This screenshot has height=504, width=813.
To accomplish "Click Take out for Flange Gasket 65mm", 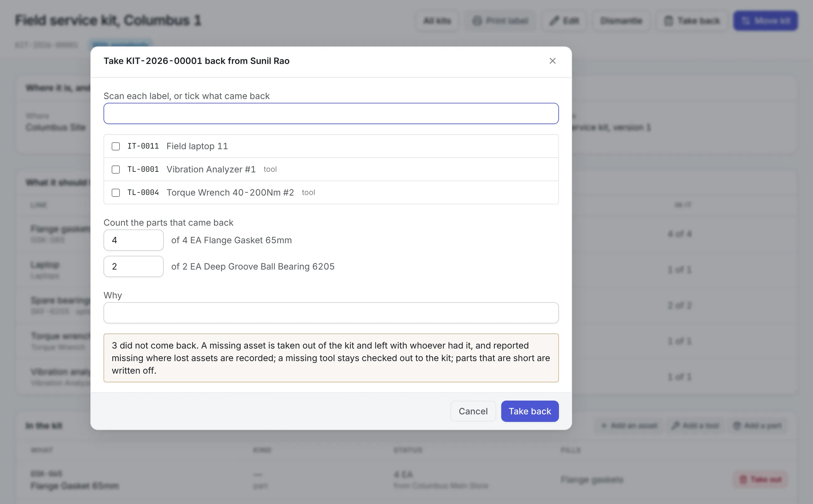I will pyautogui.click(x=760, y=479).
